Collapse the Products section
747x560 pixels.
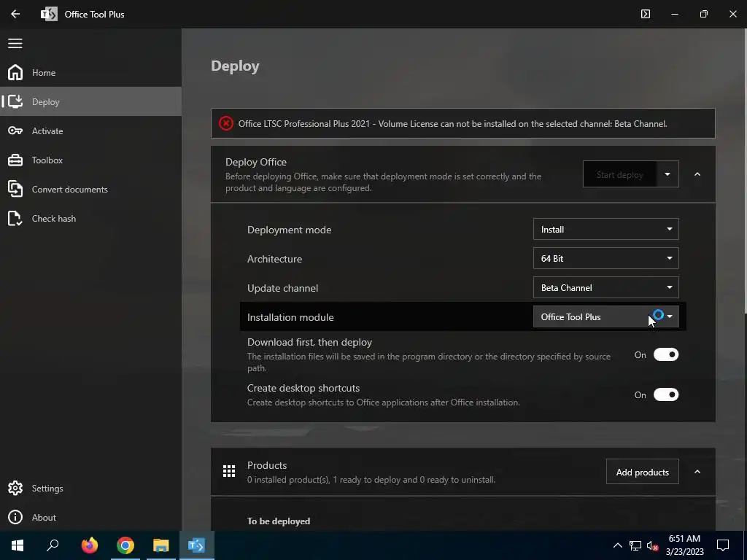point(697,472)
